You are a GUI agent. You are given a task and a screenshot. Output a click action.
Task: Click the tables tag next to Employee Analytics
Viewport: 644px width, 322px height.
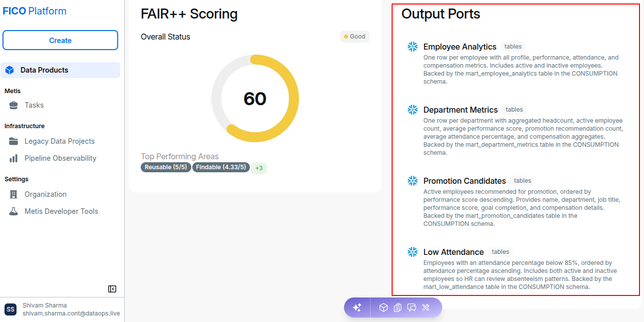(x=513, y=47)
